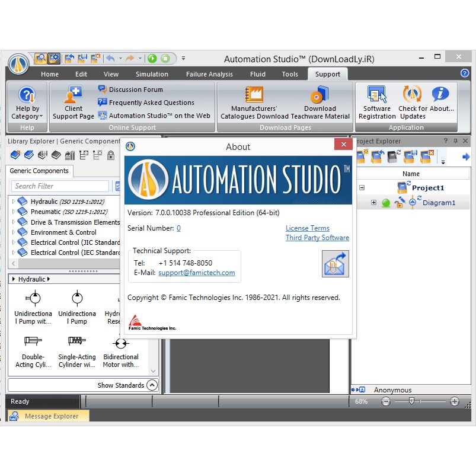This screenshot has width=476, height=476.
Task: Switch to the Tools ribbon tab
Action: [290, 74]
